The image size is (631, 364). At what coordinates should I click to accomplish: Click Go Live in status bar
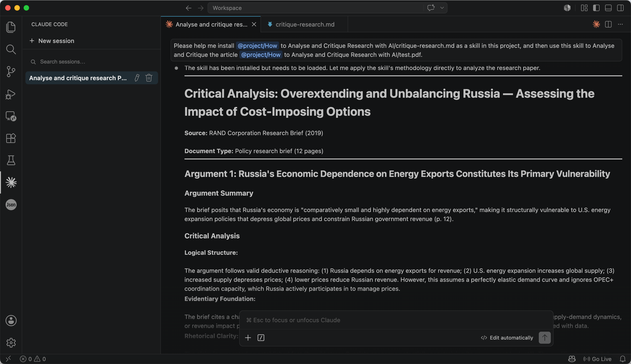pos(597,359)
